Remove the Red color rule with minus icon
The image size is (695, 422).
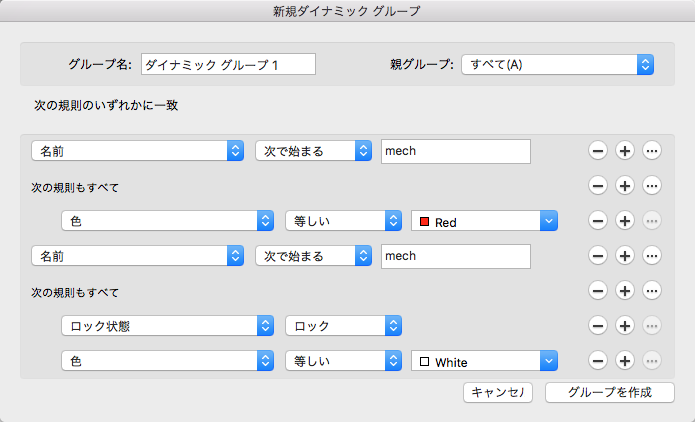coord(597,221)
